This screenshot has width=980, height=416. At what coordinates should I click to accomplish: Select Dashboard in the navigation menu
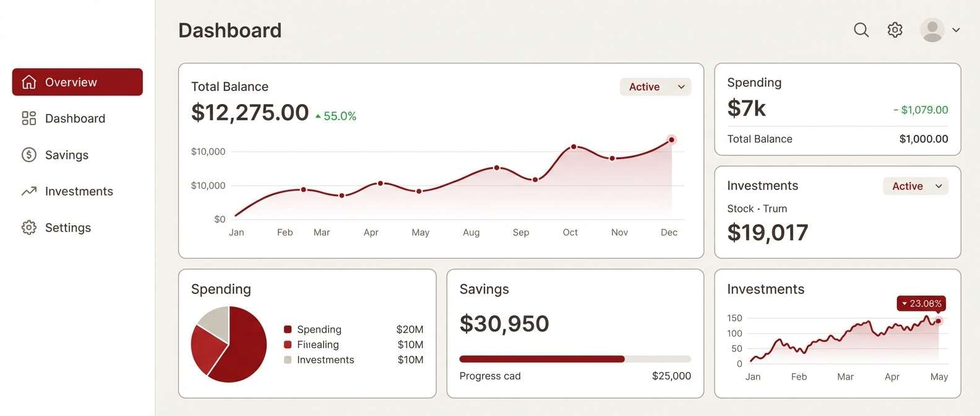pyautogui.click(x=75, y=118)
